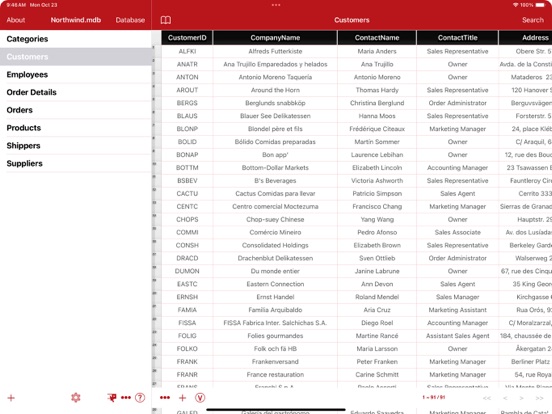The width and height of the screenshot is (552, 414).
Task: Tap the circled V icon
Action: click(200, 398)
